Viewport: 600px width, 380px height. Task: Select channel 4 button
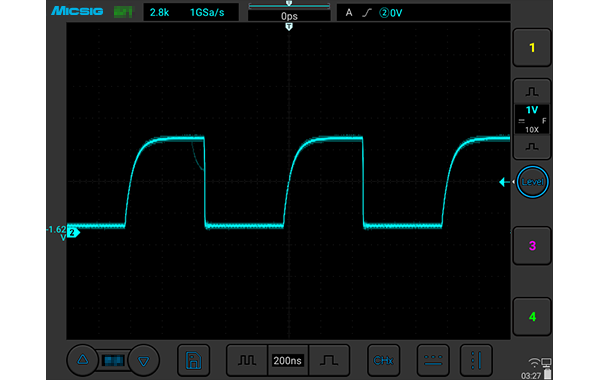[x=532, y=316]
